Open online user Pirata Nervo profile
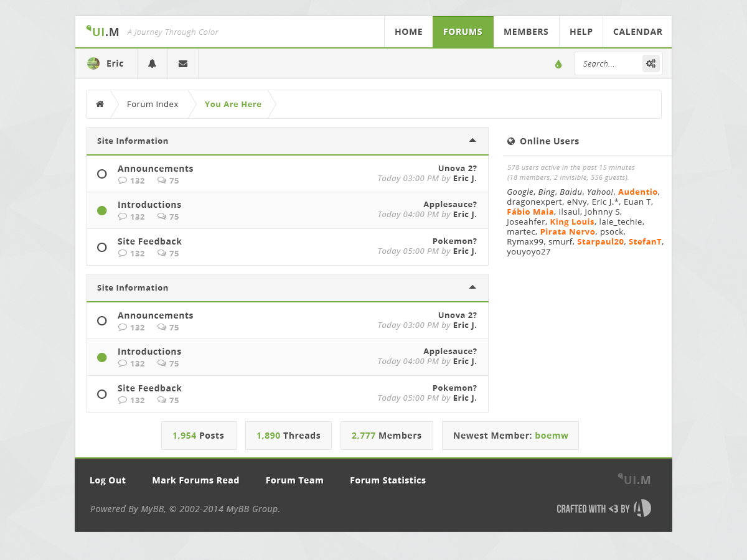747x560 pixels. pos(568,231)
